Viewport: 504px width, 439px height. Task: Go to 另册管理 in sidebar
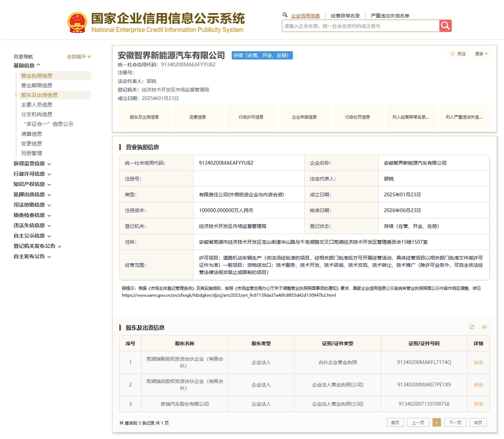click(31, 153)
